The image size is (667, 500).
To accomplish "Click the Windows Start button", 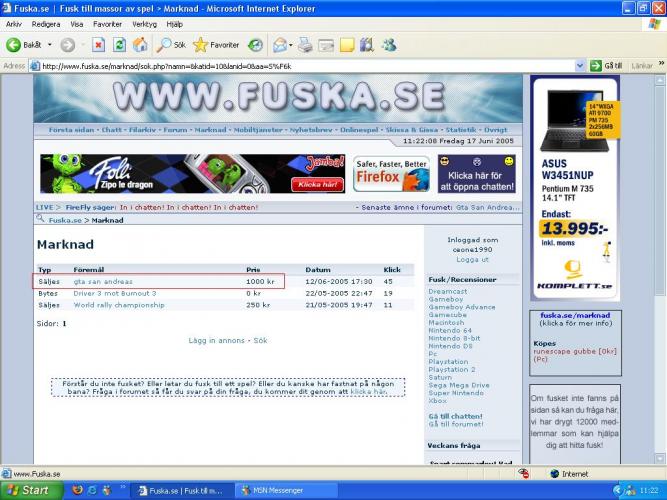I will [x=31, y=490].
